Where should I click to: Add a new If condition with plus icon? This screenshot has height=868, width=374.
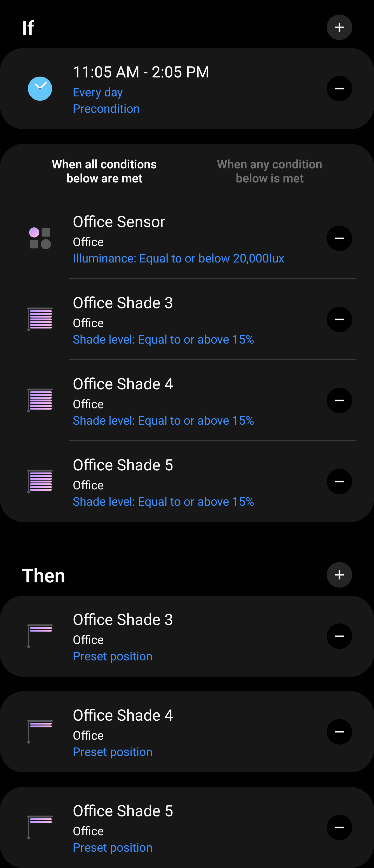pyautogui.click(x=339, y=27)
